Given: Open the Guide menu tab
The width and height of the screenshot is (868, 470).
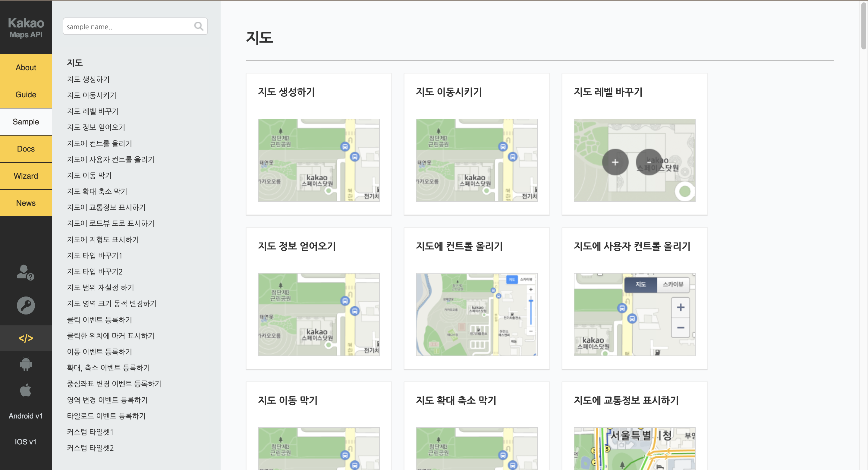Looking at the screenshot, I should click(26, 95).
